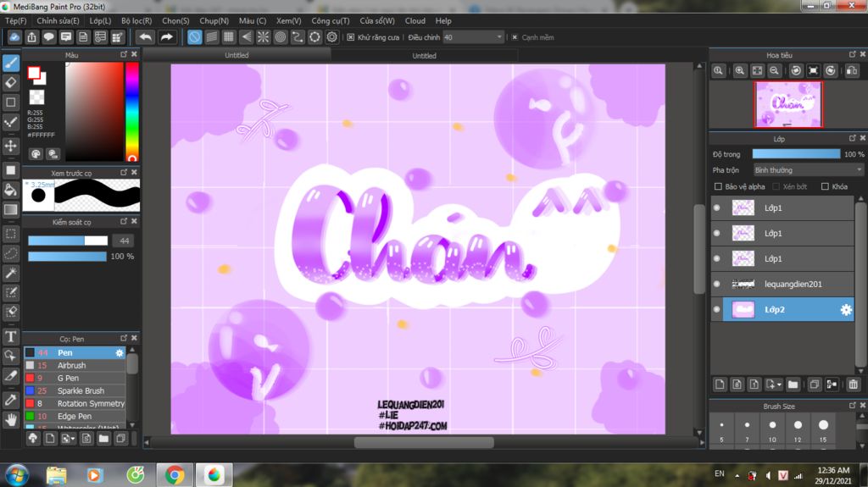Open the Chỉnh sửa(E) menu
Image resolution: width=868 pixels, height=487 pixels.
[x=58, y=20]
